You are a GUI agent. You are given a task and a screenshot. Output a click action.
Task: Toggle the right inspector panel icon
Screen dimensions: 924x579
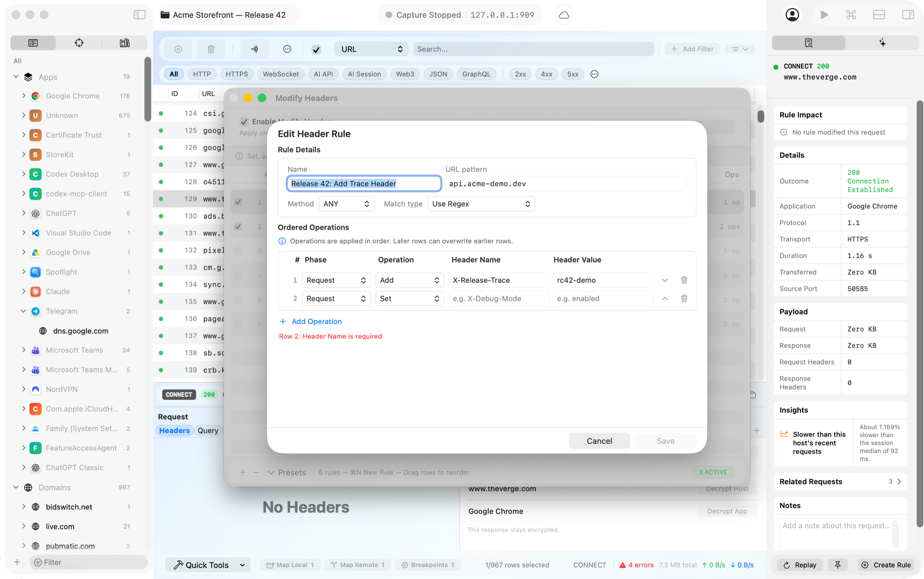point(908,15)
